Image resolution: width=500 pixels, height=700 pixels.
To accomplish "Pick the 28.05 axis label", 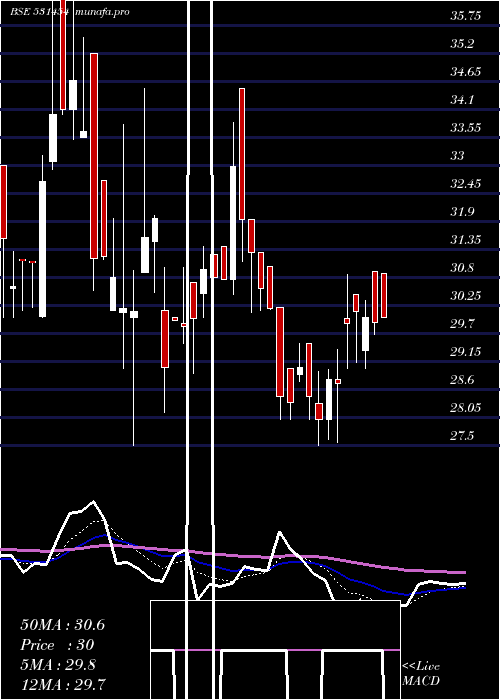I will [x=466, y=408].
